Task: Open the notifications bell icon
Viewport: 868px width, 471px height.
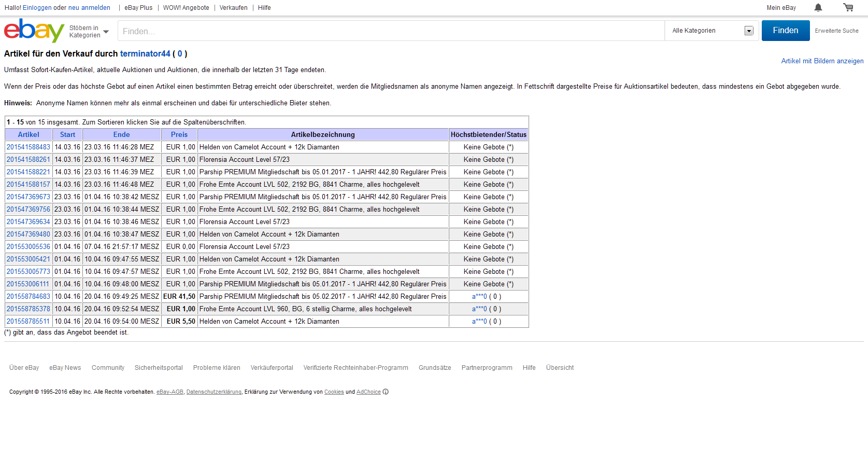Action: pyautogui.click(x=818, y=7)
